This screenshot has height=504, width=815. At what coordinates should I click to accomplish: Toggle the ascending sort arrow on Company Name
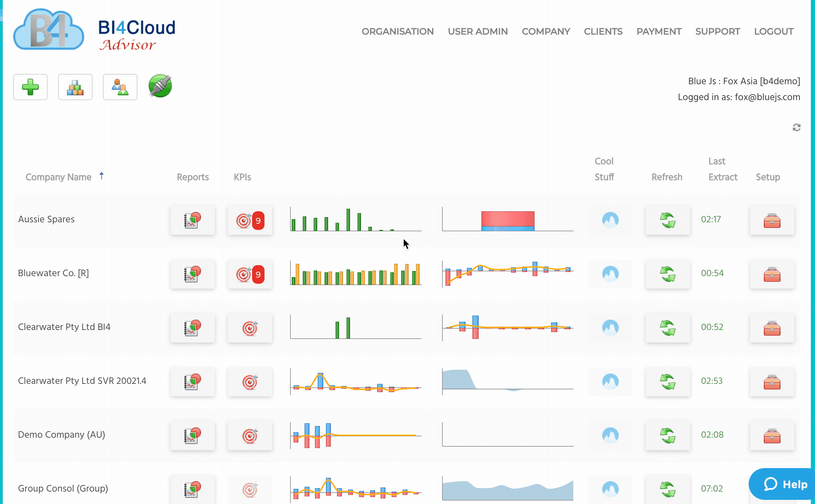click(102, 176)
